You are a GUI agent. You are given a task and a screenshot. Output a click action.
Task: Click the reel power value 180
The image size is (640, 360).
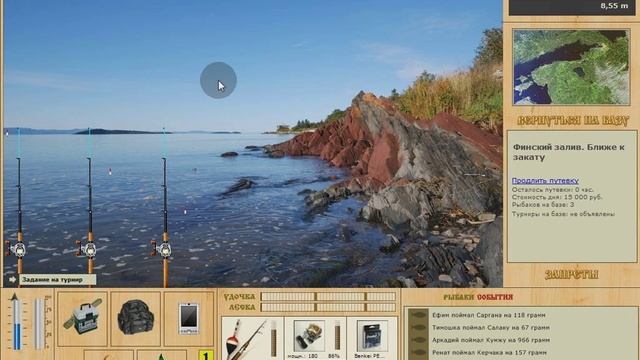coord(313,356)
